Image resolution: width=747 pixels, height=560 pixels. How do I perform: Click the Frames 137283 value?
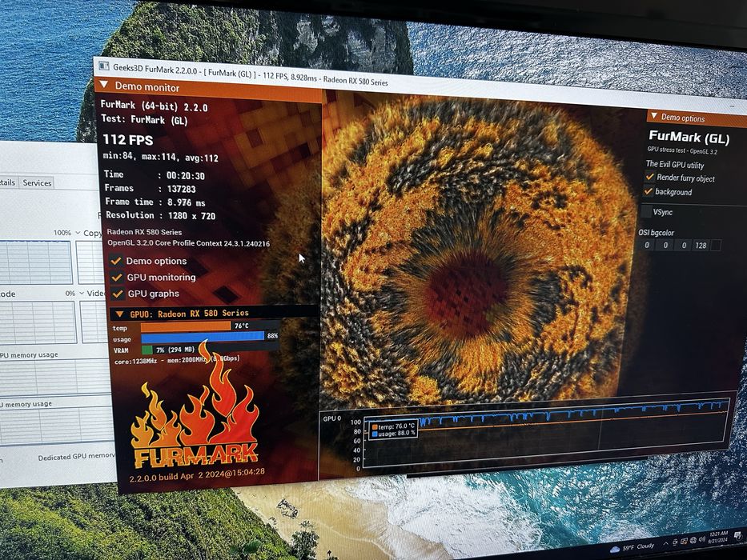coord(182,189)
